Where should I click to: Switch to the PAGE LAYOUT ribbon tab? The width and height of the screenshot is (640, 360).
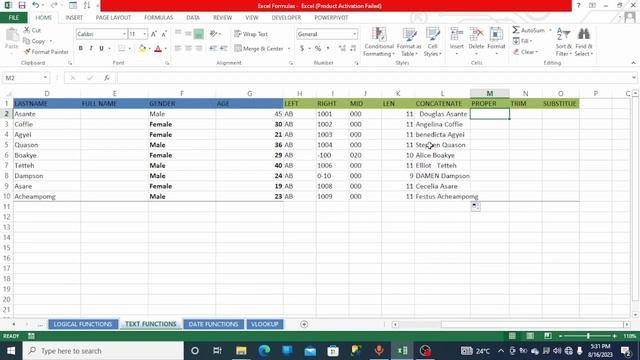[x=113, y=18]
